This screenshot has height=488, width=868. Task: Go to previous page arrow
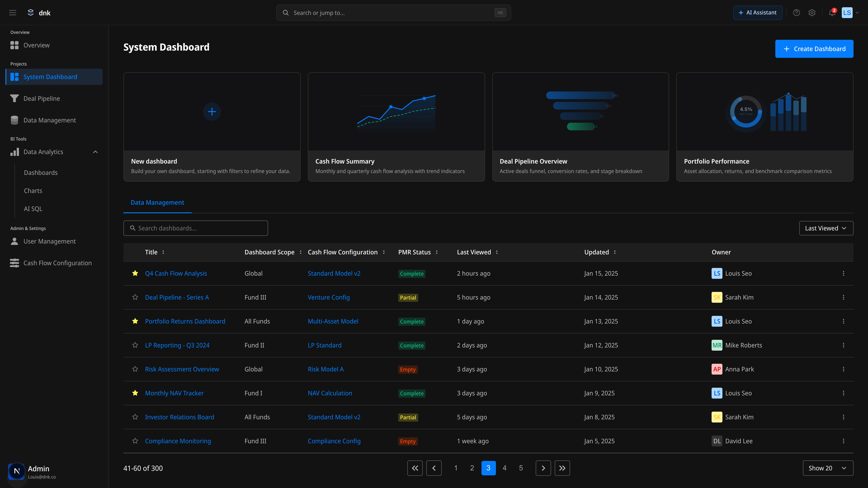(434, 468)
